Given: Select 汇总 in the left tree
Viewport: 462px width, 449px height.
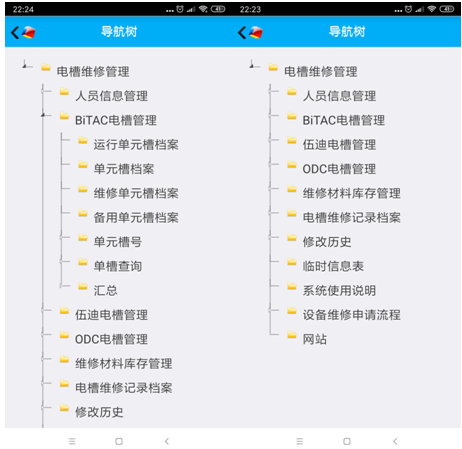Looking at the screenshot, I should click(x=105, y=290).
